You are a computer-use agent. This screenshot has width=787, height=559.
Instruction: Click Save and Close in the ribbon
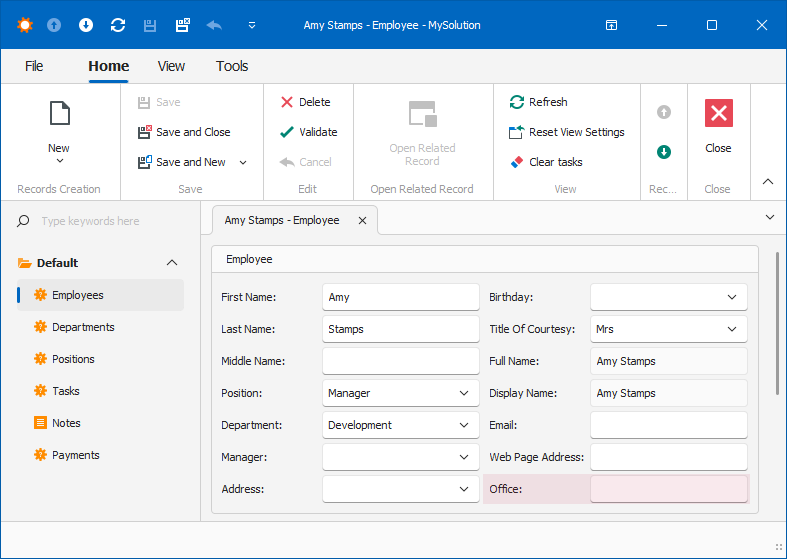(184, 132)
